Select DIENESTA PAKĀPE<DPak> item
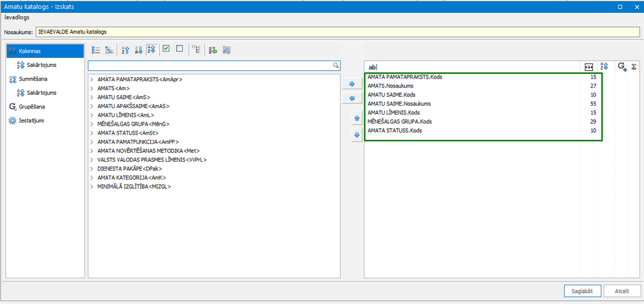 coord(130,169)
